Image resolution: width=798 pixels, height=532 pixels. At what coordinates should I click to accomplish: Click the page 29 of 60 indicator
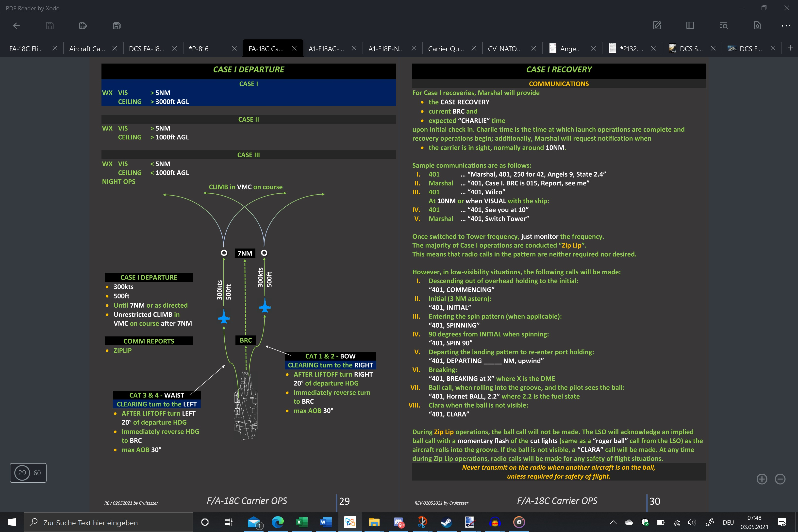pos(28,473)
